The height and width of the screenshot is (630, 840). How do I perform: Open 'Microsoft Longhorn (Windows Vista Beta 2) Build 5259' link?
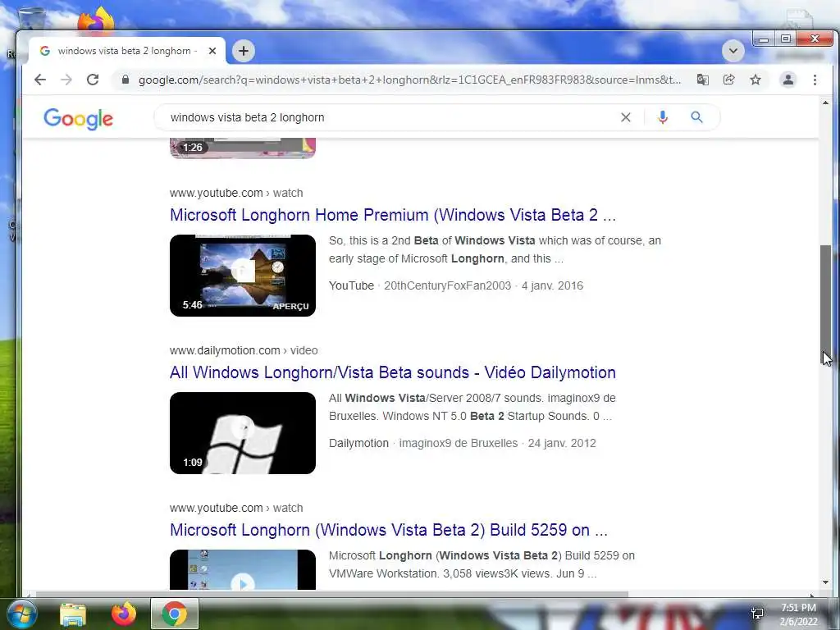(x=388, y=530)
